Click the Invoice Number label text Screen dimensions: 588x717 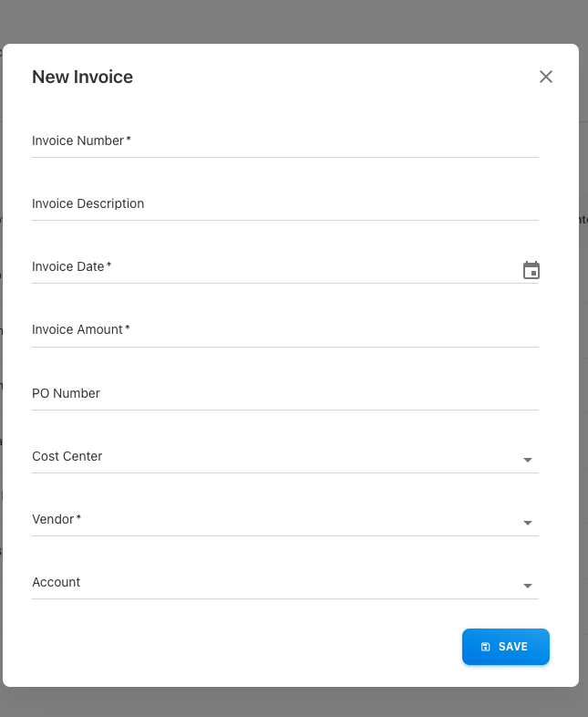click(77, 140)
